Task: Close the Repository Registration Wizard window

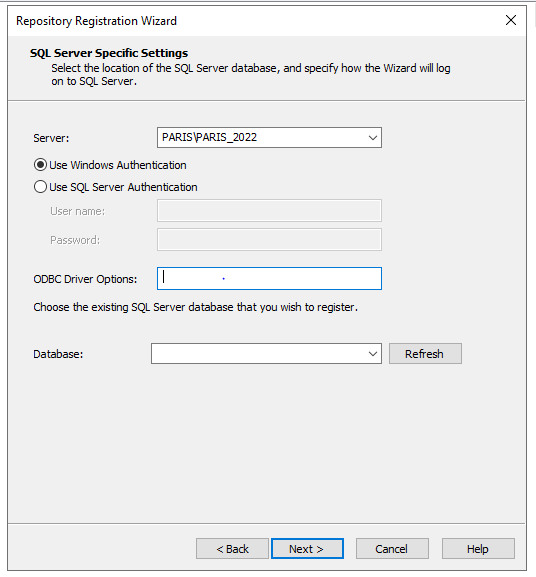Action: tap(511, 20)
